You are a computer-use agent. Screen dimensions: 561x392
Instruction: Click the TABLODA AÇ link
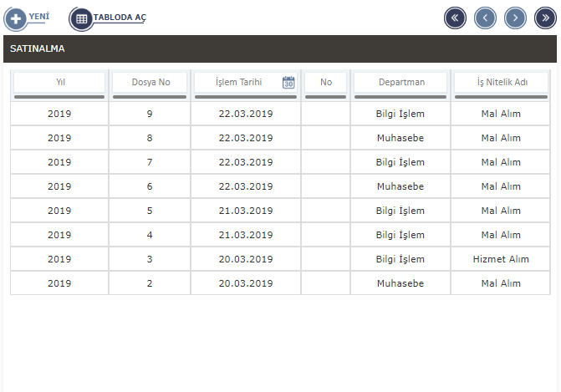(120, 17)
